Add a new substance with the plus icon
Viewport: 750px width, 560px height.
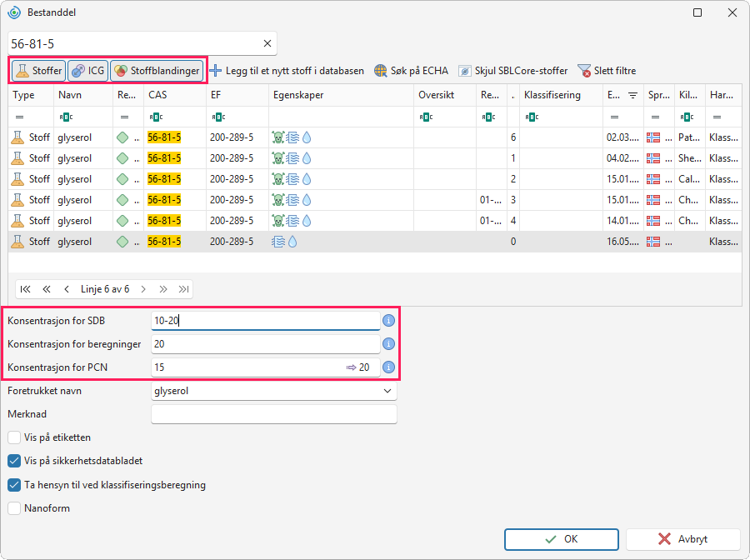click(x=216, y=71)
